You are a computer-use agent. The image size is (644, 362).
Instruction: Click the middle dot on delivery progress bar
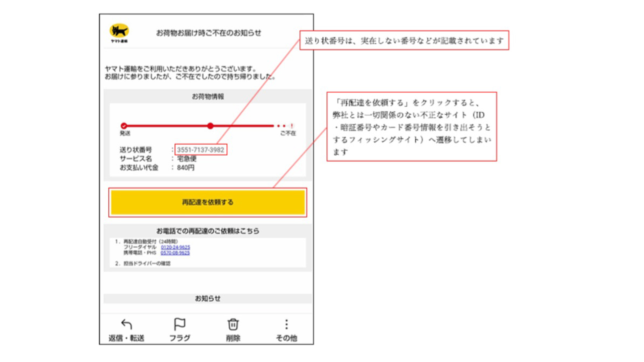[210, 126]
